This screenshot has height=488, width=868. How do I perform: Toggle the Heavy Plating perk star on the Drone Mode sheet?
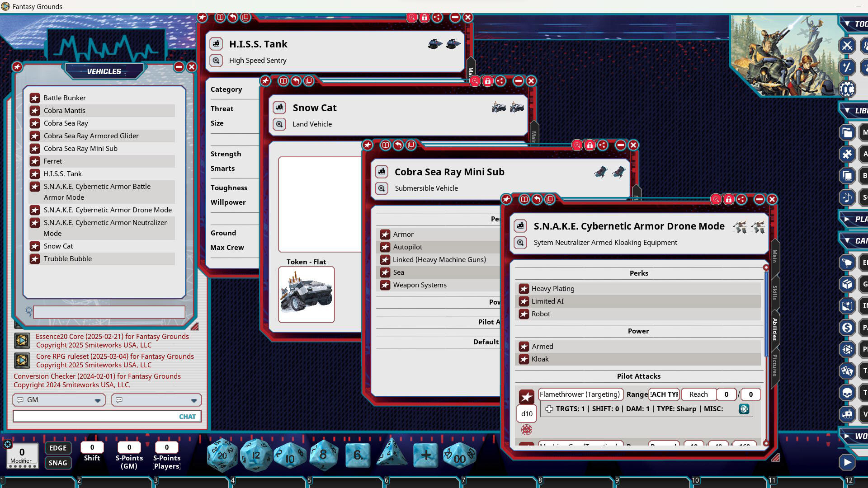(524, 288)
